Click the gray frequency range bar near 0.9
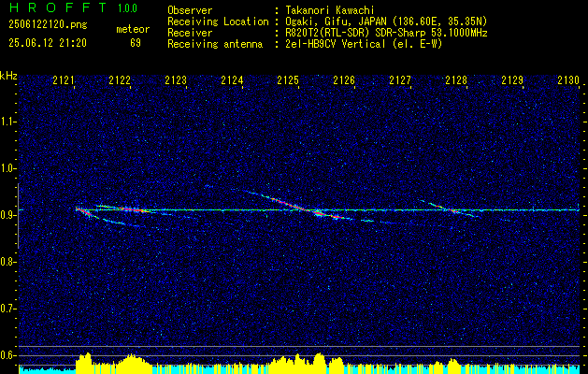 tap(18, 216)
